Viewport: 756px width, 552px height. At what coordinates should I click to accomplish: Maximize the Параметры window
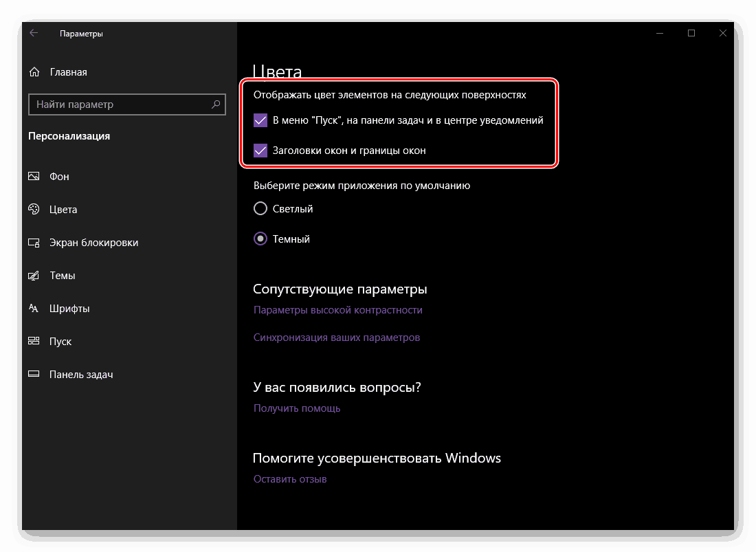[x=691, y=33]
